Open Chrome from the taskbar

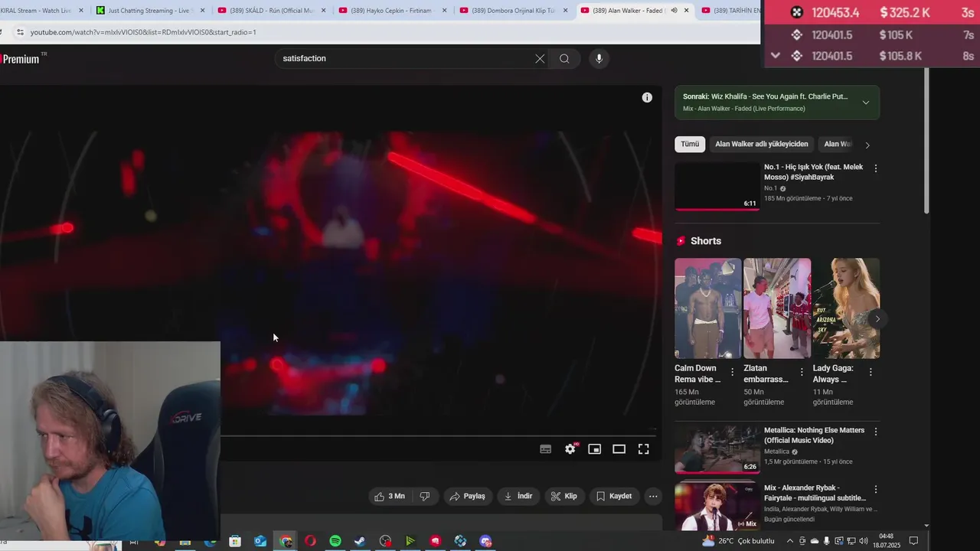click(x=286, y=541)
